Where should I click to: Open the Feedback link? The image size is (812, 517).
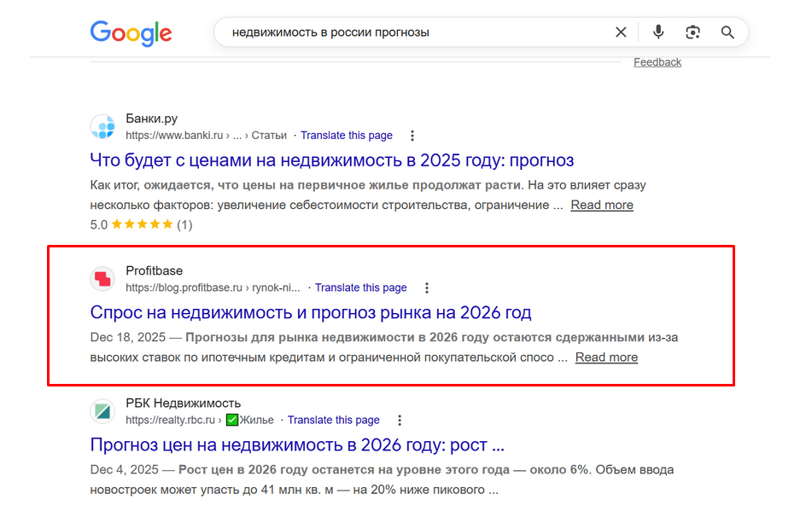[657, 62]
